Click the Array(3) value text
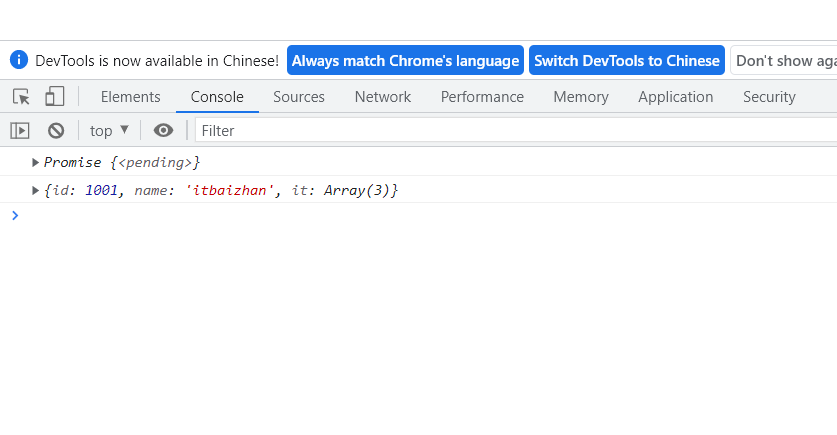Image resolution: width=837 pixels, height=435 pixels. [x=357, y=190]
